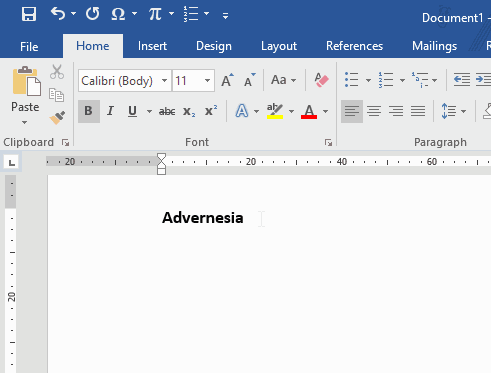Expand the Pi equation dropdown arrow

tap(171, 14)
